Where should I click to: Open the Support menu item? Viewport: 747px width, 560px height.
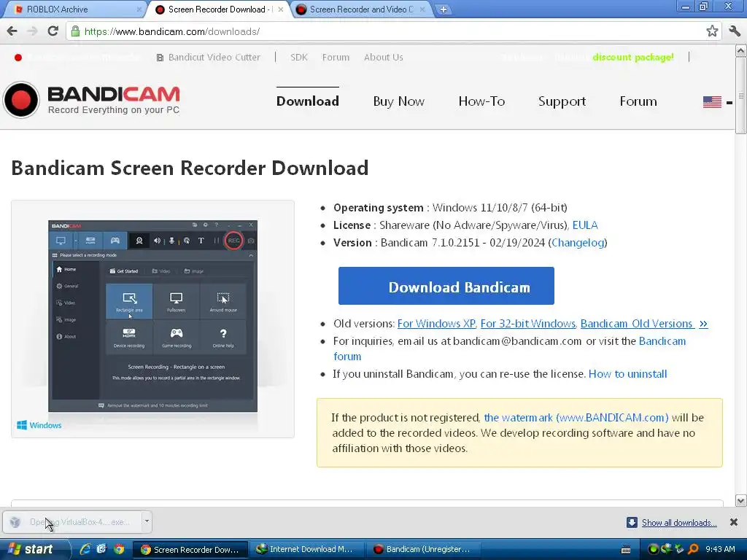pyautogui.click(x=562, y=101)
